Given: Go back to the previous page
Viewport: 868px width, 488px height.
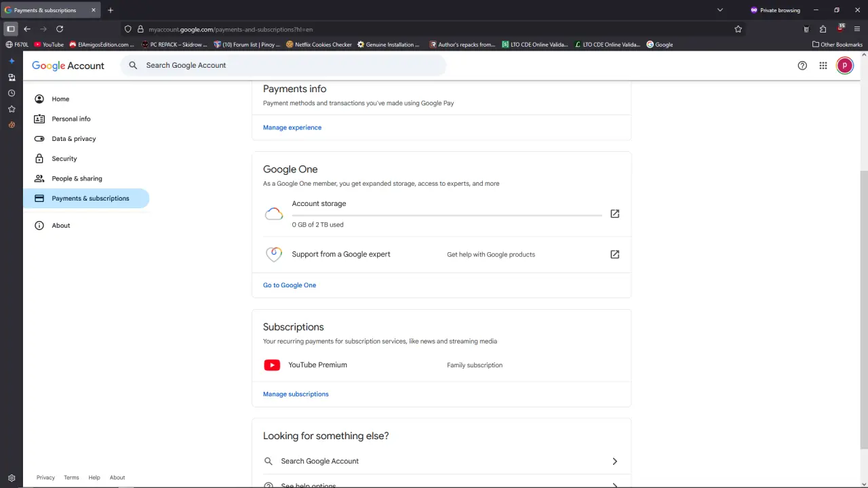Looking at the screenshot, I should click(27, 29).
